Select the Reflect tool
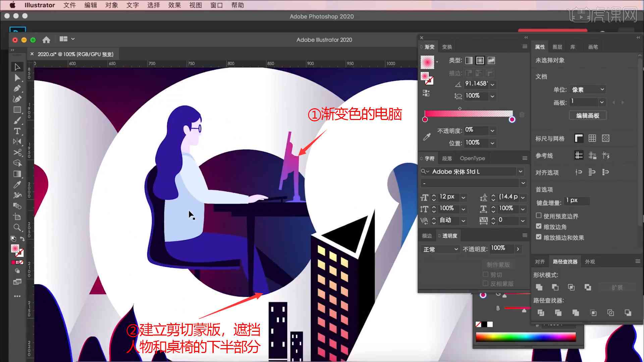644x362 pixels. click(x=17, y=142)
